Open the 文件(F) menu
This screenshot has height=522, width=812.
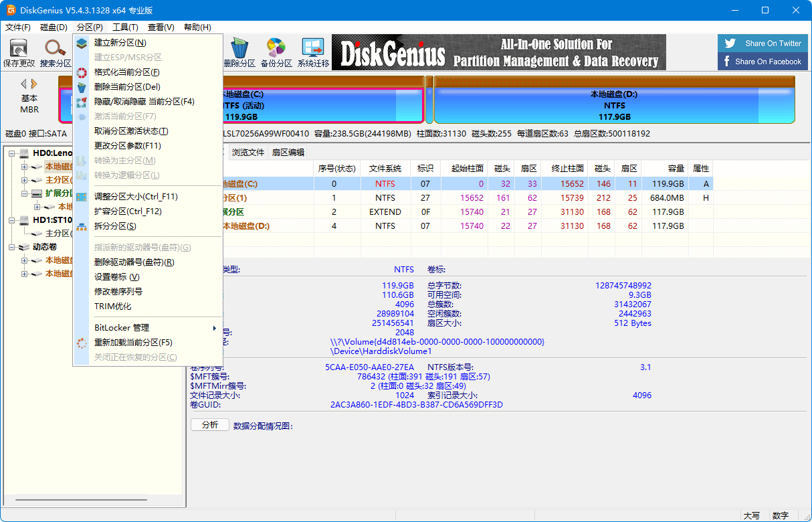(18, 27)
